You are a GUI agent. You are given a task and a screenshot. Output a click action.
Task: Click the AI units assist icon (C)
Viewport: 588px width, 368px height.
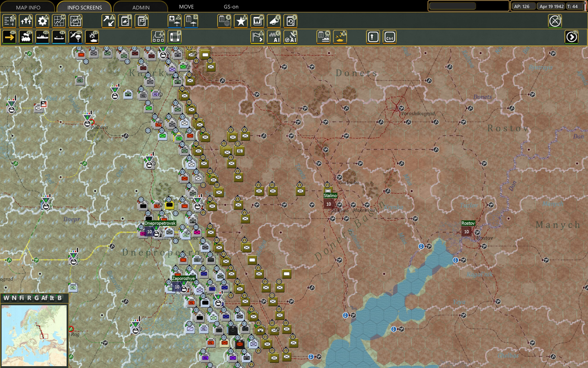click(x=274, y=37)
